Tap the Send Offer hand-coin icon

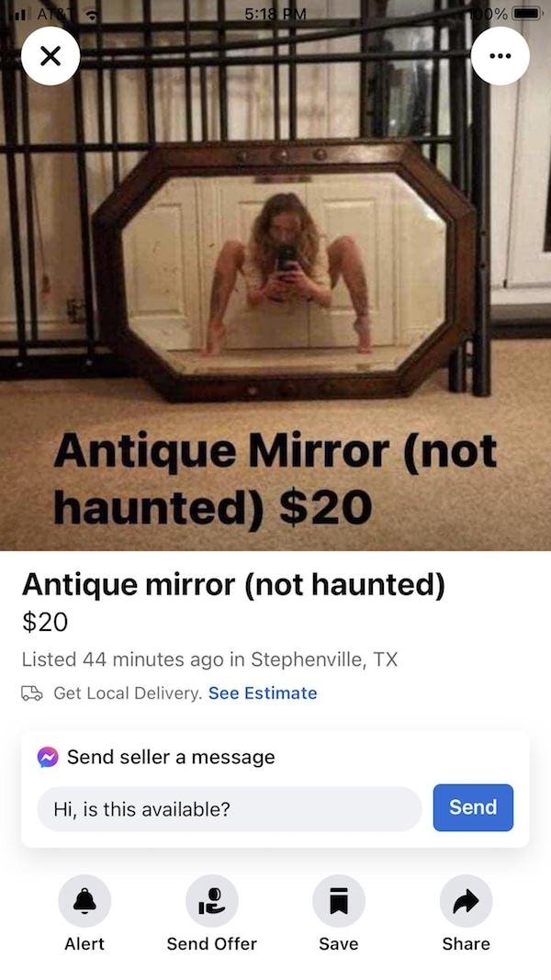212,901
